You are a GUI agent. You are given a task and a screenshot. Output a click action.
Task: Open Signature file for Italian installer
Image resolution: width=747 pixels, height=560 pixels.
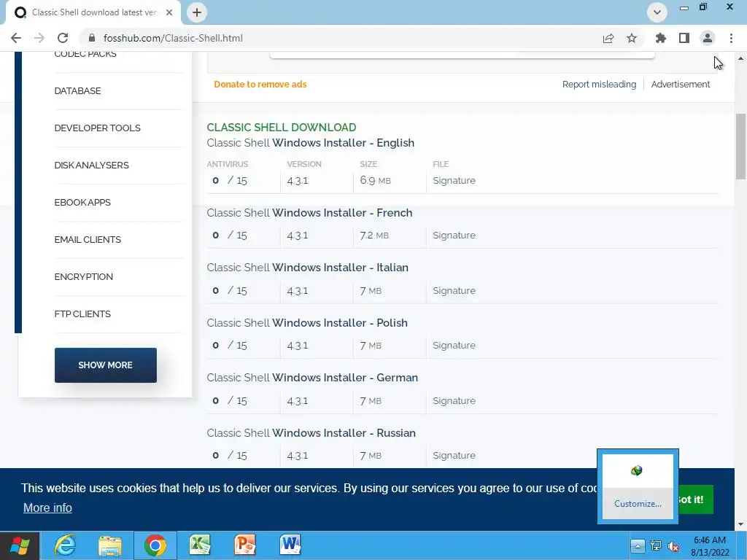[454, 290]
